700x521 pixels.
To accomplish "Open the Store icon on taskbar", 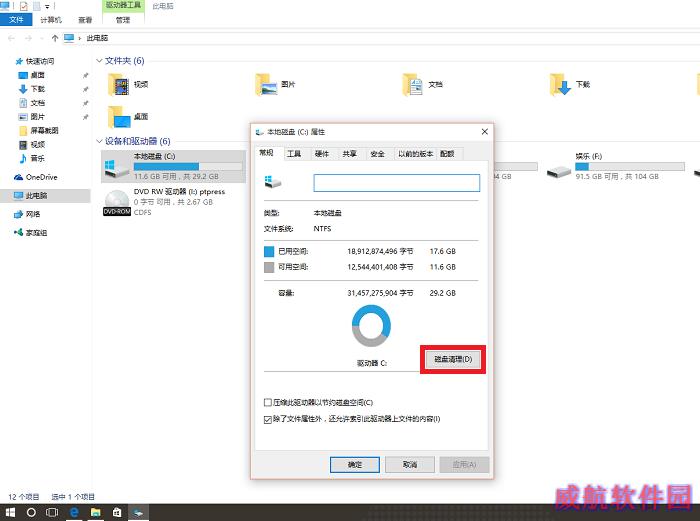I will point(117,512).
